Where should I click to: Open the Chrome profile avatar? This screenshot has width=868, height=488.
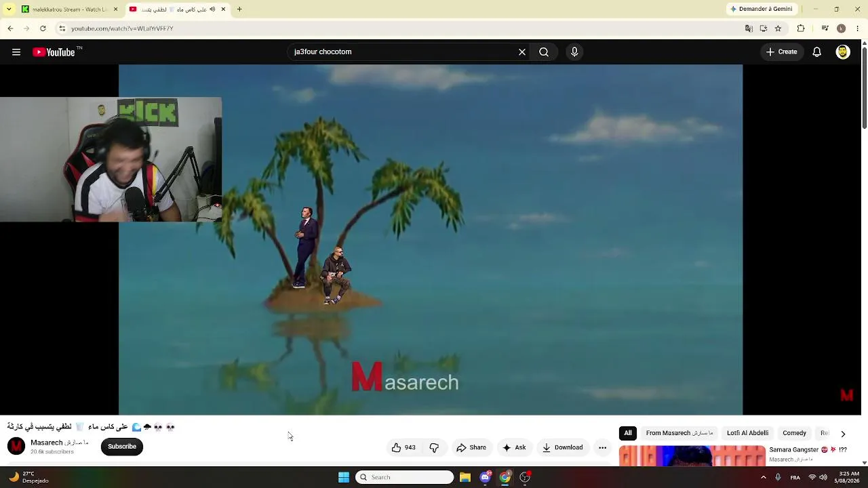coord(841,28)
